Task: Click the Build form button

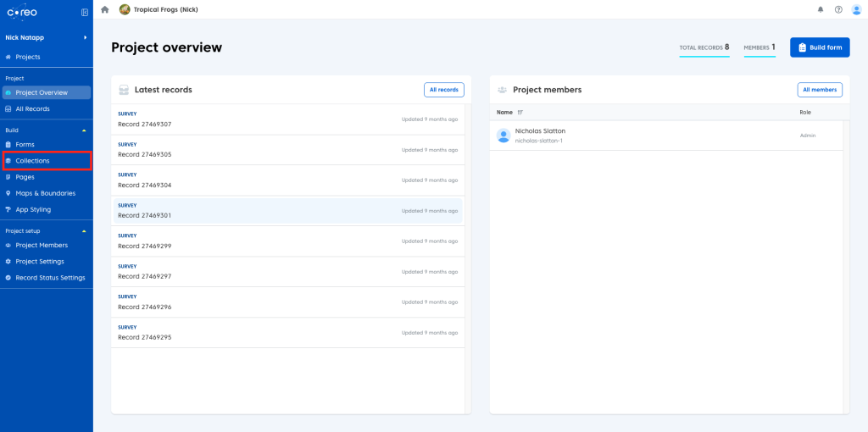Action: click(x=819, y=47)
